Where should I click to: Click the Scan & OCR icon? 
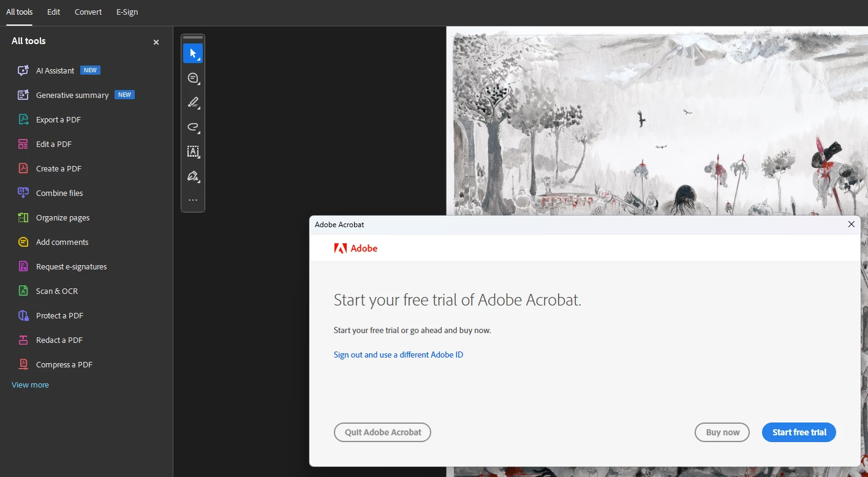23,291
